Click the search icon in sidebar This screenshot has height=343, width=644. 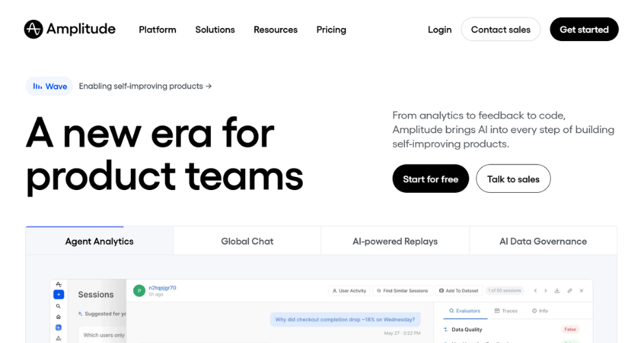click(58, 306)
